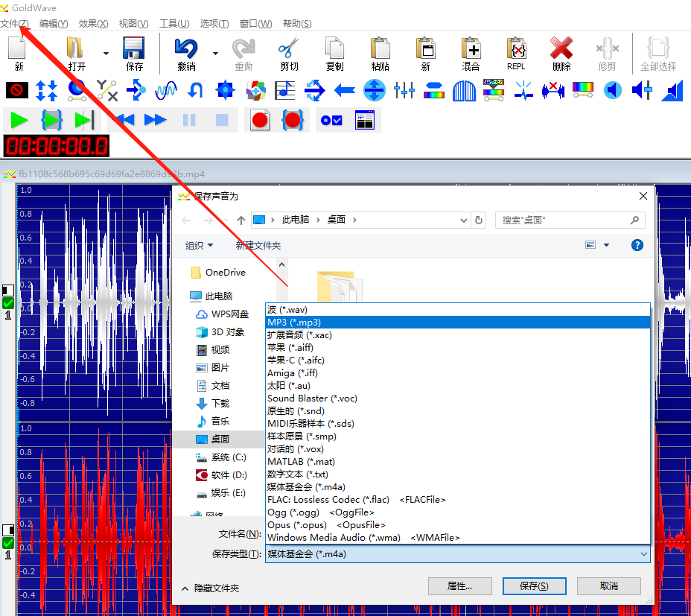The height and width of the screenshot is (616, 691).
Task: Open the 保存类型 file type dropdown
Action: (x=457, y=554)
